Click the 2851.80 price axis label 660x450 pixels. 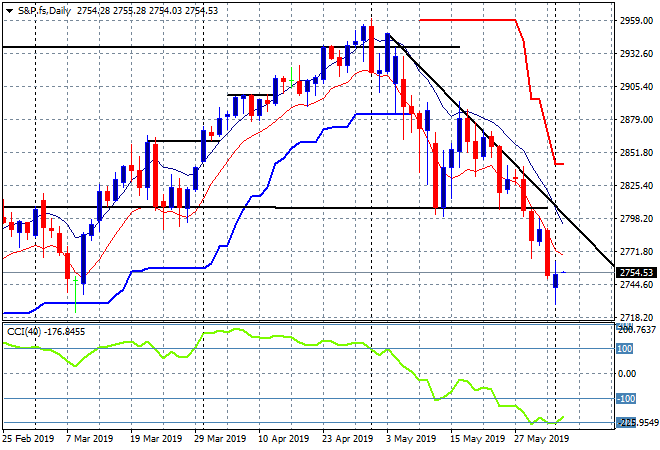point(636,152)
